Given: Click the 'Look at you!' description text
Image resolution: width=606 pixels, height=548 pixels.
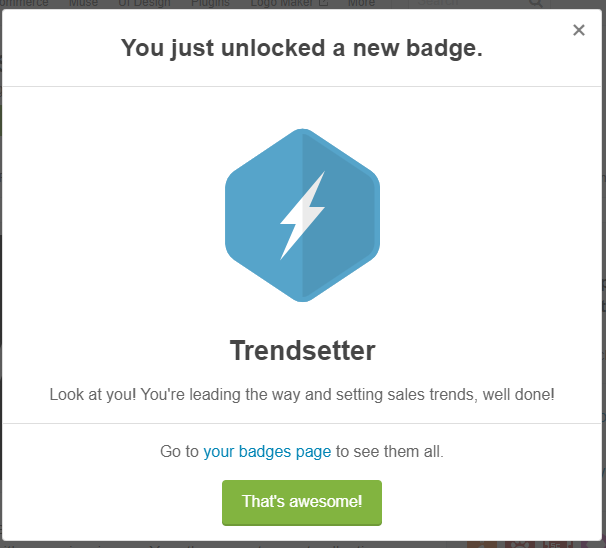Looking at the screenshot, I should [302, 395].
